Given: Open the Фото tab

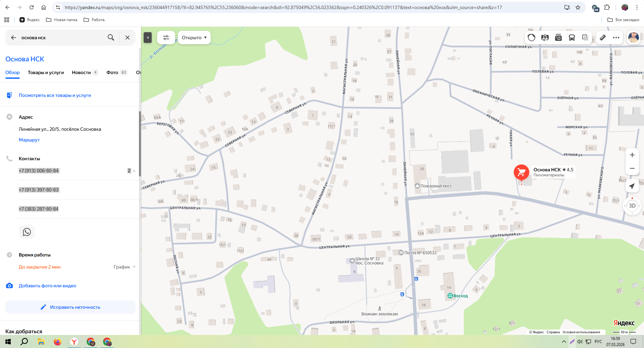Looking at the screenshot, I should pyautogui.click(x=112, y=72).
